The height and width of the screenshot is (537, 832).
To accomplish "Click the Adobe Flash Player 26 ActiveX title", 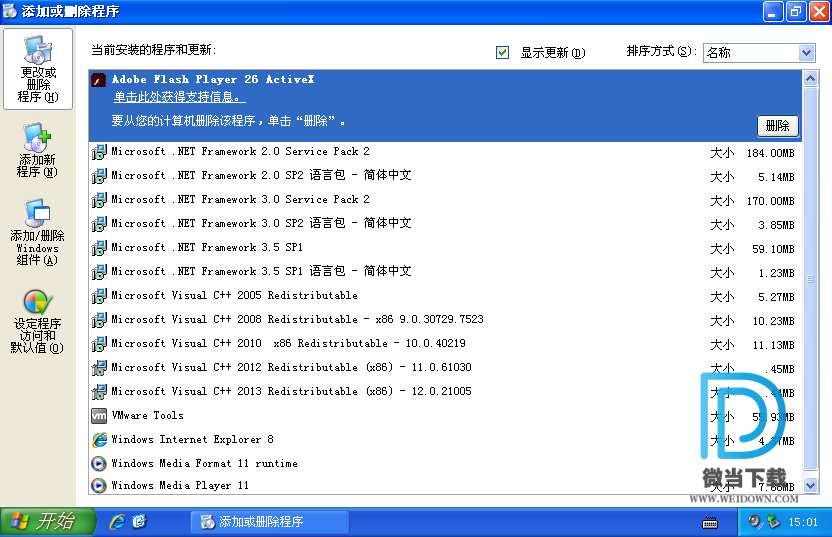I will point(213,80).
